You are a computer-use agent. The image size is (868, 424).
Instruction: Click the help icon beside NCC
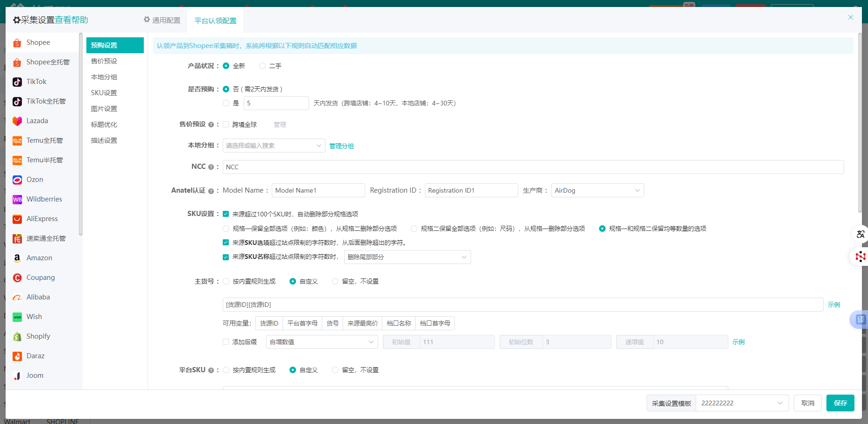(x=211, y=167)
